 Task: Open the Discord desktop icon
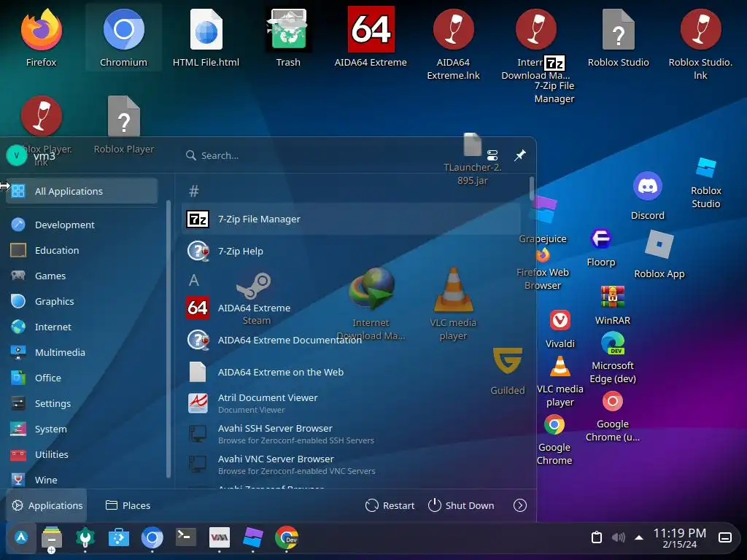pos(648,195)
